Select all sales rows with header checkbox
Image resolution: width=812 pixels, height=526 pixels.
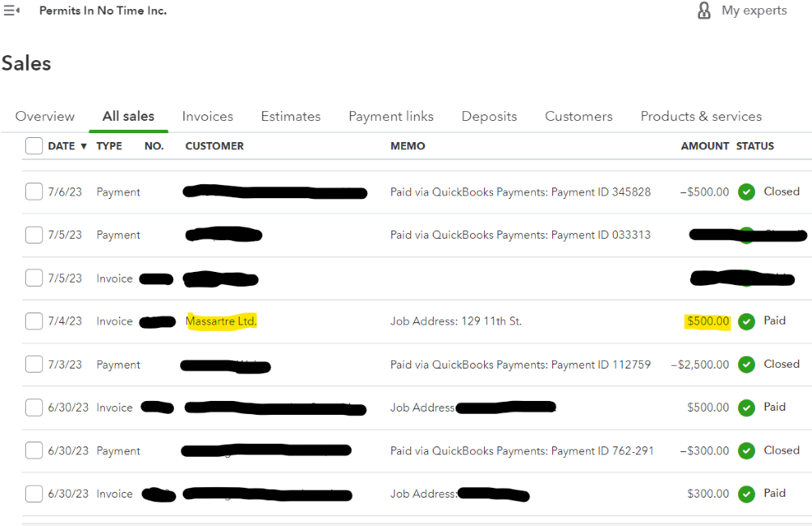click(33, 146)
